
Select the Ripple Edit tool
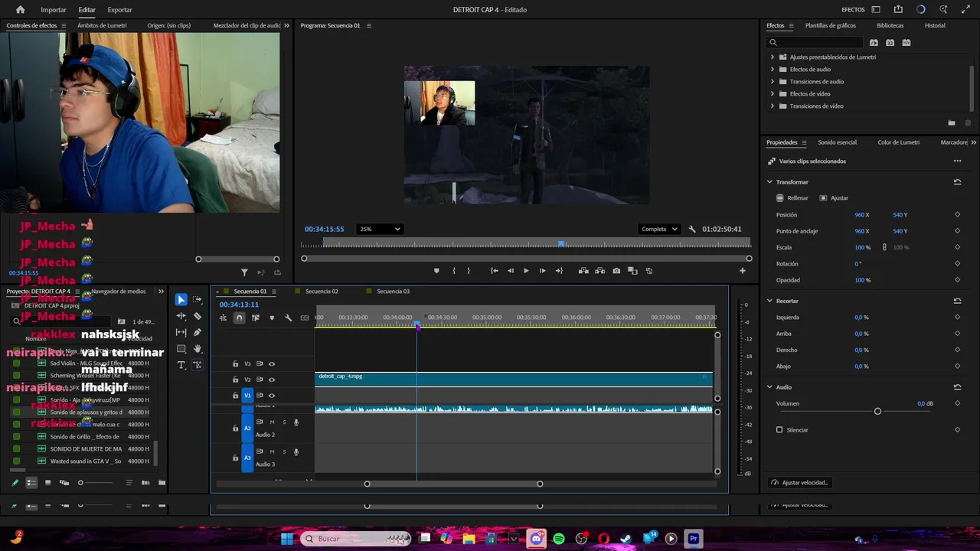point(181,316)
